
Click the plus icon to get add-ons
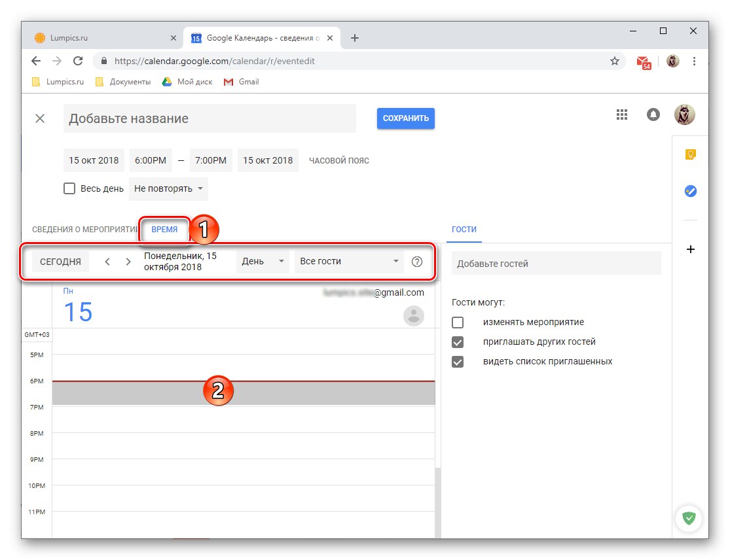coord(691,249)
